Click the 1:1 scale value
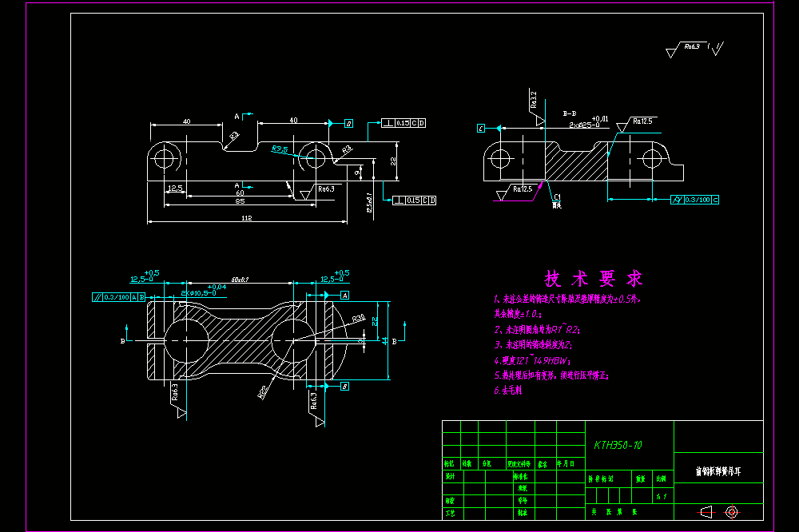The height and width of the screenshot is (532, 799). 662,496
